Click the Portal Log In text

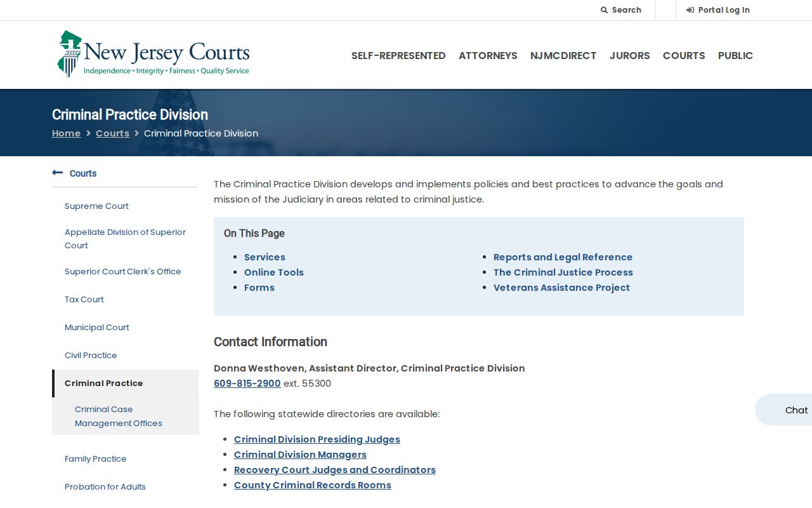(724, 10)
